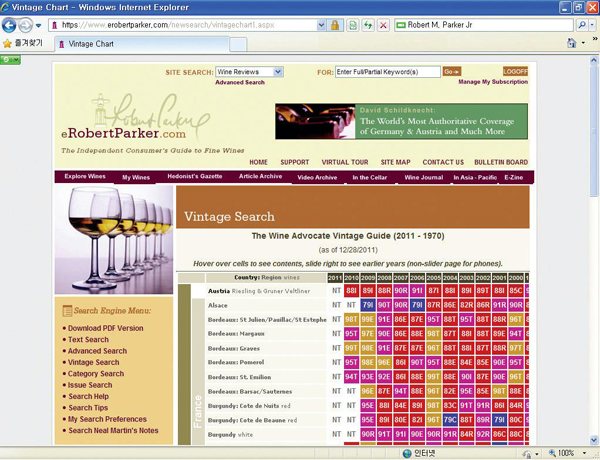Viewport: 600px width, 460px height.
Task: Select the My Wines menu tab
Action: [x=136, y=177]
